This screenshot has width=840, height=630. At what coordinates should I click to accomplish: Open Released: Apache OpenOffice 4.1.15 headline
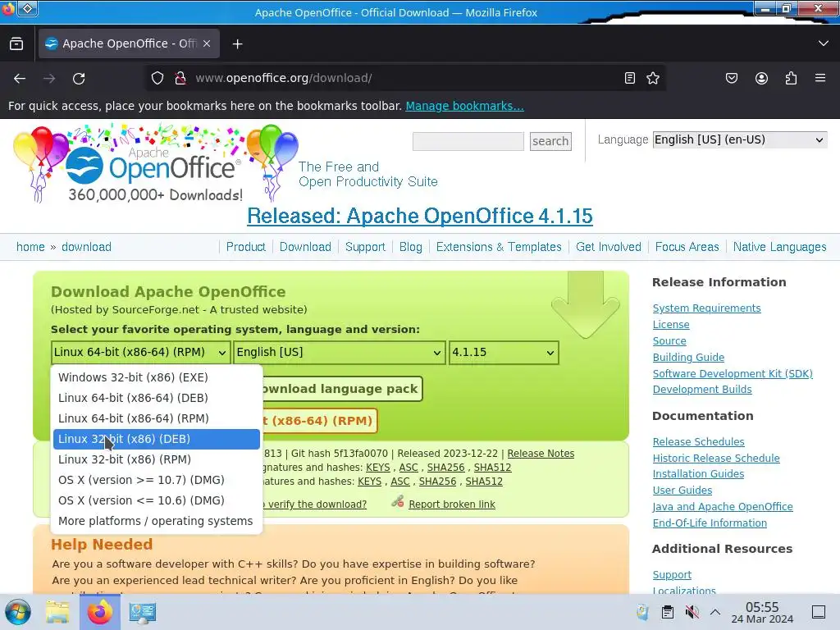pyautogui.click(x=419, y=216)
